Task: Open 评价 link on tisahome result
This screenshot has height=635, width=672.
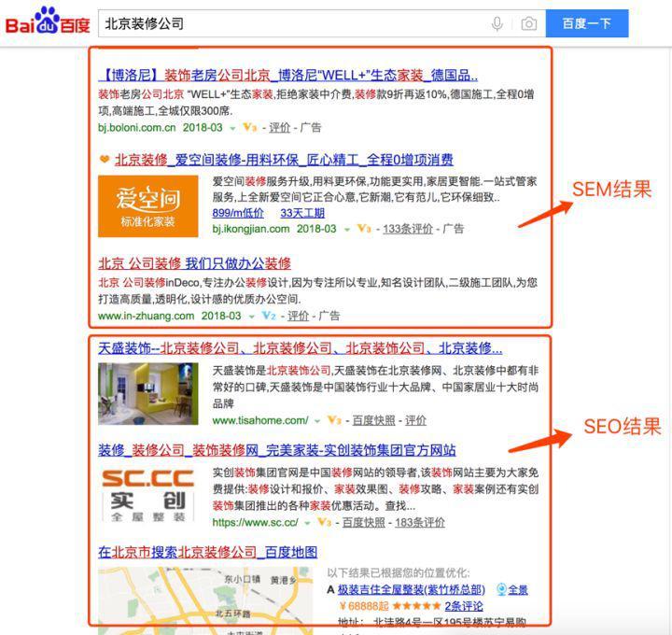Action: click(x=415, y=420)
